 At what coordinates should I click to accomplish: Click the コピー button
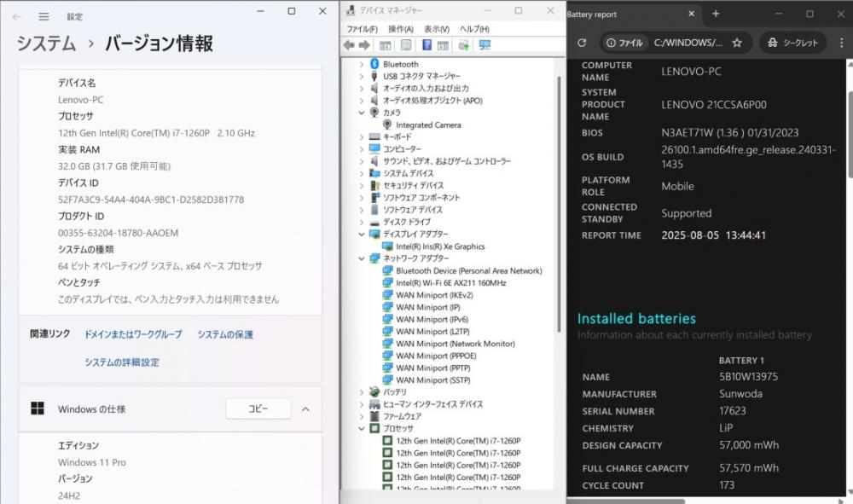coord(258,408)
